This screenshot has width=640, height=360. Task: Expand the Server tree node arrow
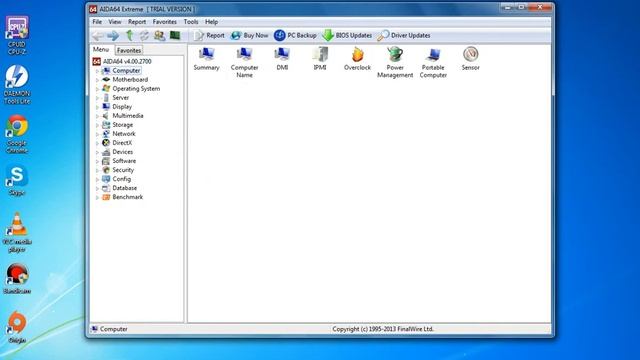tap(98, 98)
